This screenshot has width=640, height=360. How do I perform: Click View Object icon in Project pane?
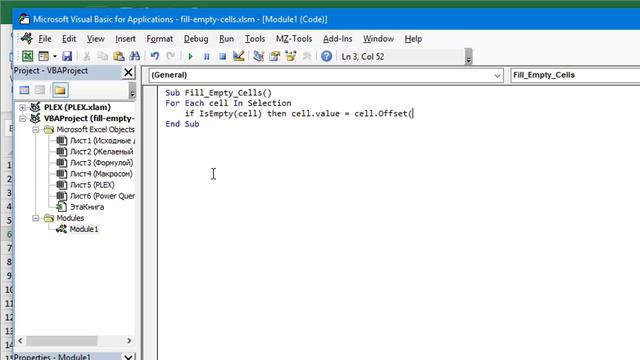40,90
